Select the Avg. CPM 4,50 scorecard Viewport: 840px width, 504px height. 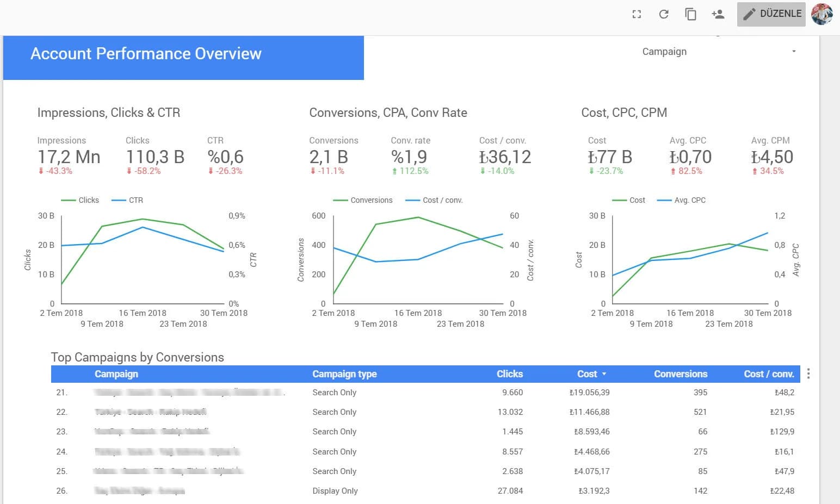(772, 155)
